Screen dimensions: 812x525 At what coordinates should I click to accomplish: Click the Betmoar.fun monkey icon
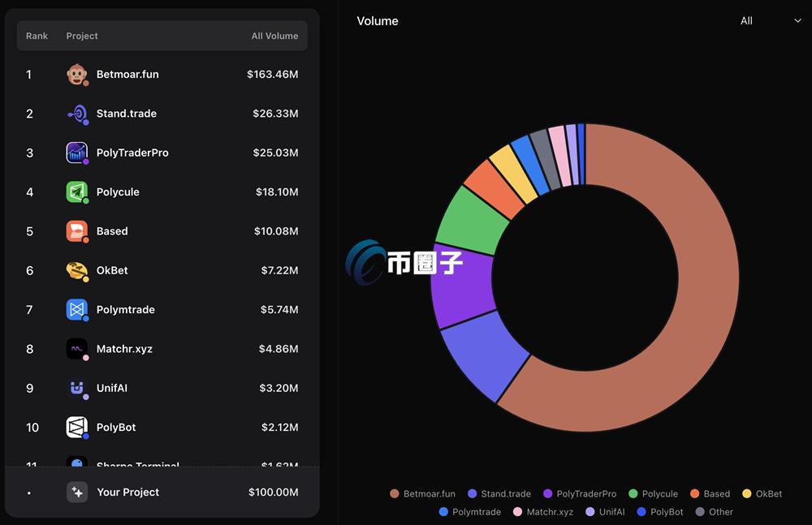pos(76,74)
